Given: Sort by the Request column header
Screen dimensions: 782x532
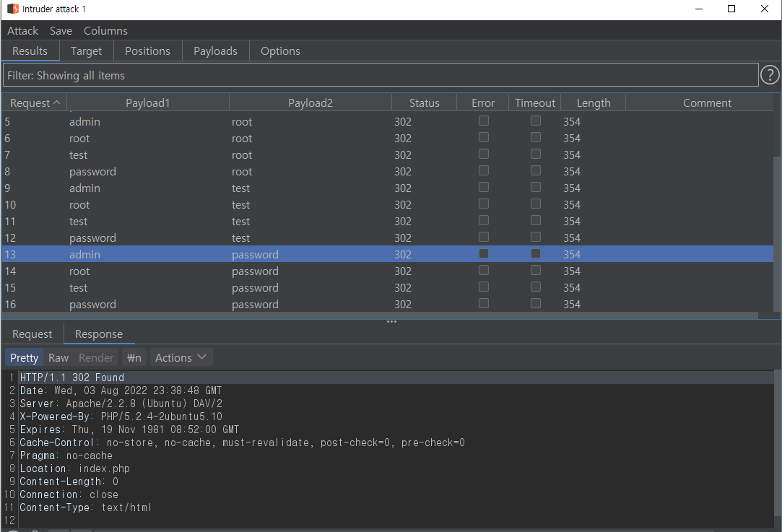Looking at the screenshot, I should click(35, 103).
